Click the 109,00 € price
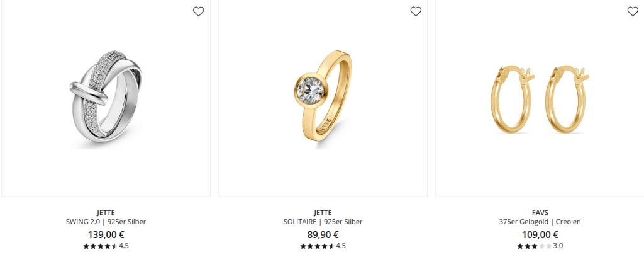 pos(540,235)
